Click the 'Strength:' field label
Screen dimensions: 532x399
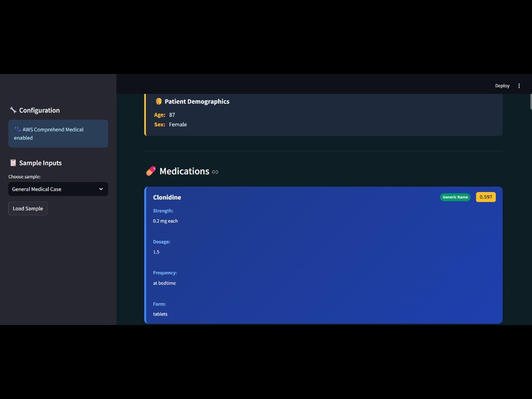pyautogui.click(x=163, y=211)
